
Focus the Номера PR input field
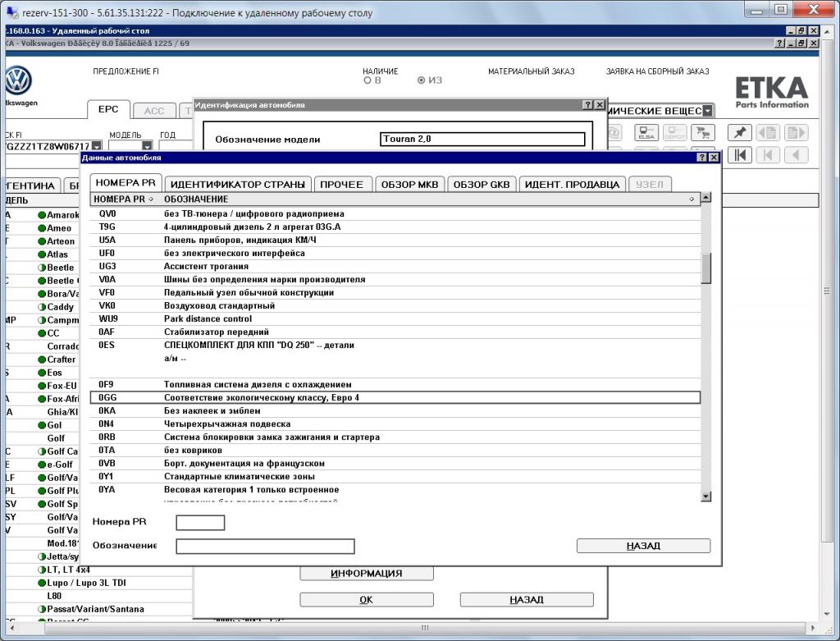click(x=200, y=523)
